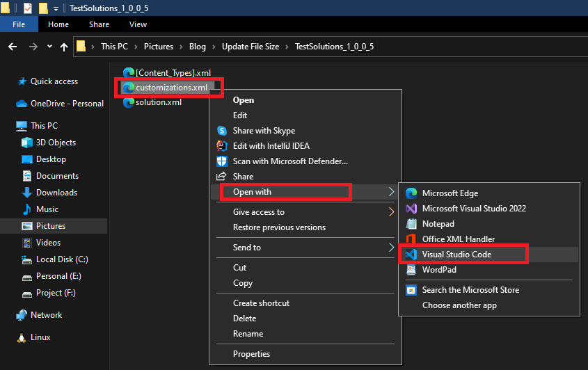Viewport: 588px width, 370px height.
Task: Click the Microsoft Defender shield icon
Action: (x=222, y=161)
